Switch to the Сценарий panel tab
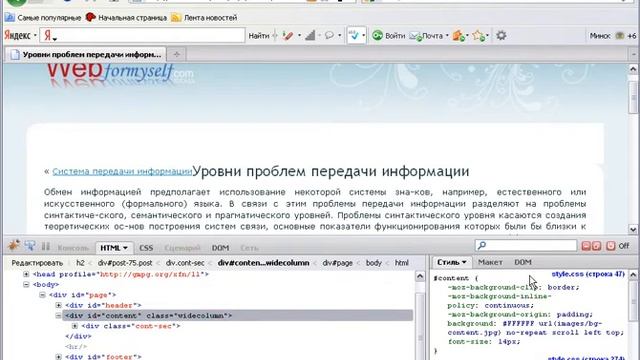 tap(182, 248)
